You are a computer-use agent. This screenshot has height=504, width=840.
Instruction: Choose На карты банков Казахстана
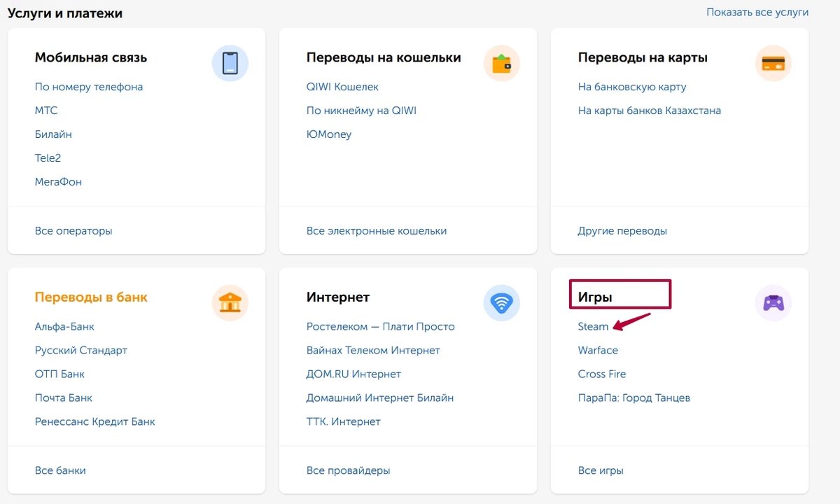click(x=650, y=111)
